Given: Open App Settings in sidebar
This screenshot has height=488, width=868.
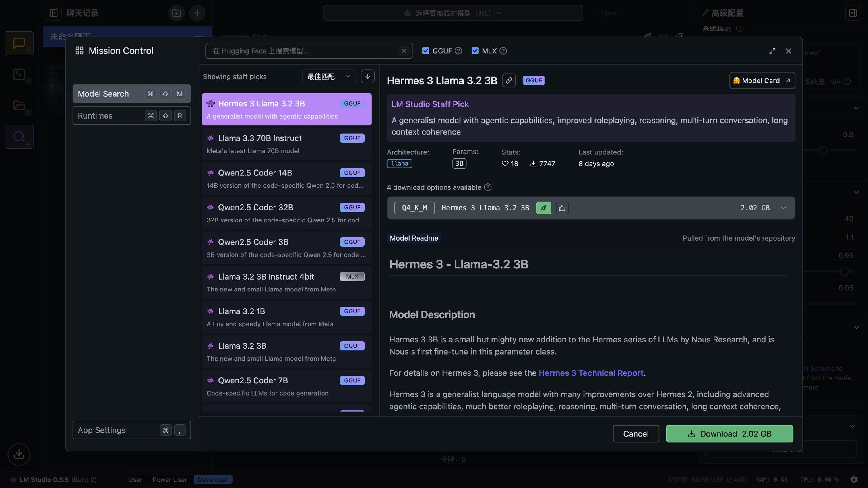Looking at the screenshot, I should pyautogui.click(x=132, y=430).
